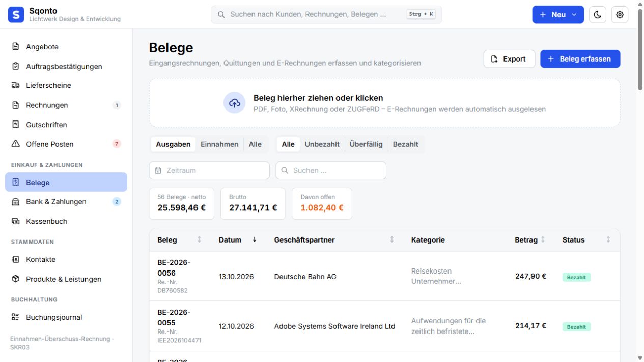This screenshot has width=644, height=362.
Task: Open Angebote in sidebar
Action: (66, 47)
